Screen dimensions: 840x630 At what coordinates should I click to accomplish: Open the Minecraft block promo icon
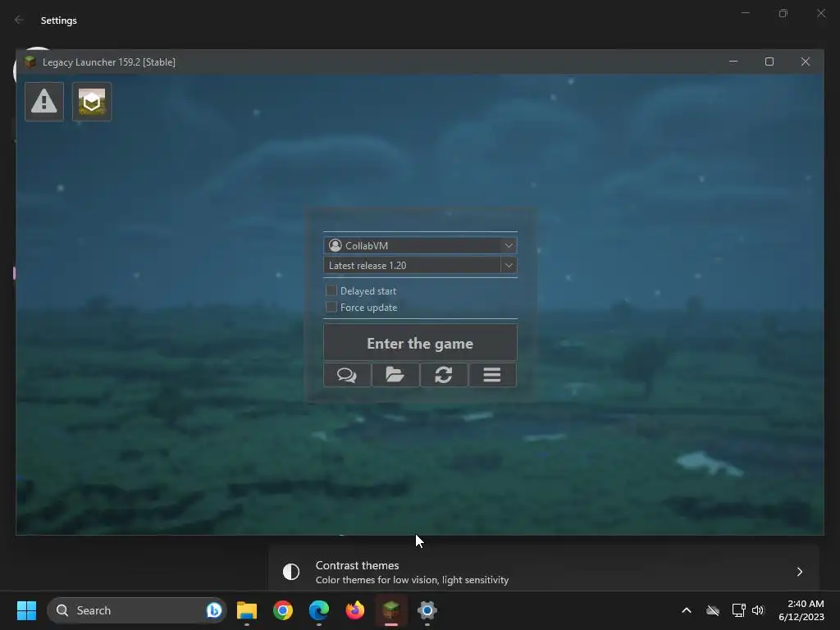coord(92,101)
